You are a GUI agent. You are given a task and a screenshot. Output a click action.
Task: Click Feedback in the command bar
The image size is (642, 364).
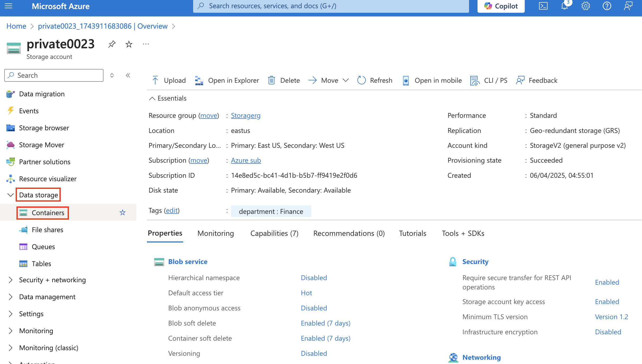coord(537,80)
